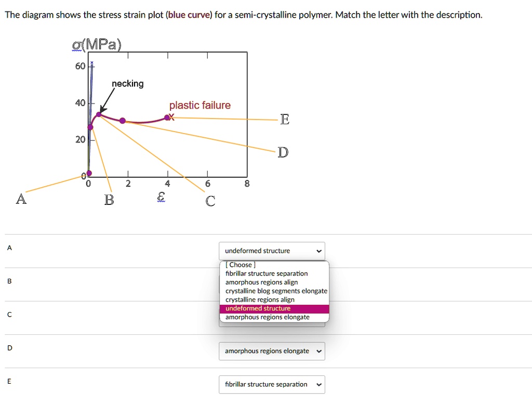The height and width of the screenshot is (403, 532).
Task: Click the purple dot at the origin
Action: click(x=88, y=173)
